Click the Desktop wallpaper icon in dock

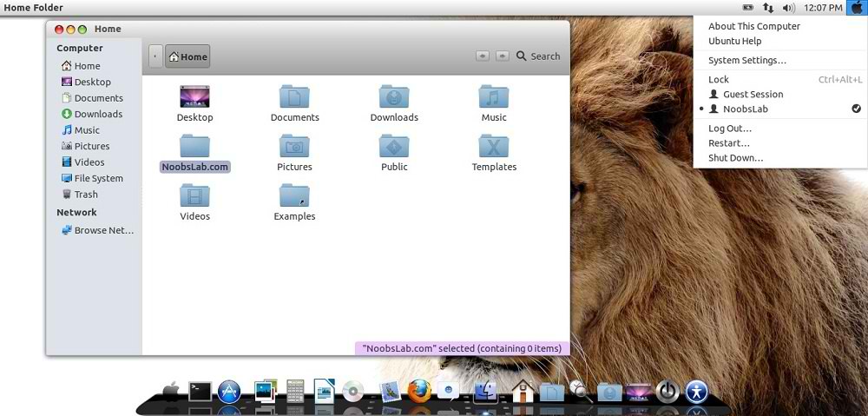pos(638,392)
